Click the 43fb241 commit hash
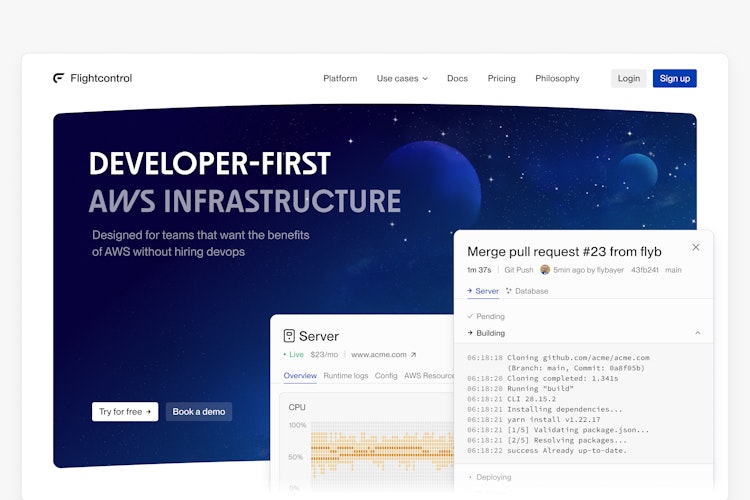Screen dimensions: 750x500 click(645, 270)
